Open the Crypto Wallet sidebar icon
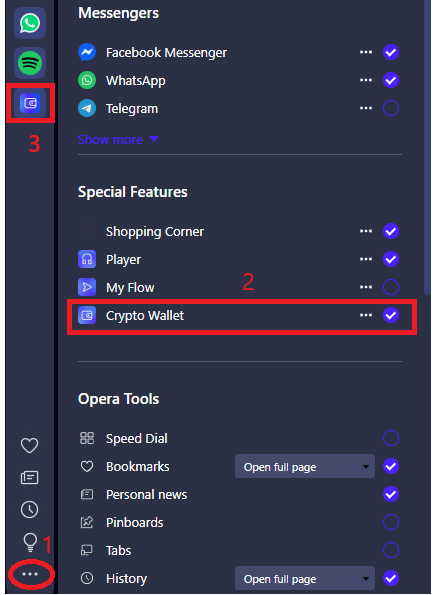This screenshot has height=595, width=434. coord(30,103)
